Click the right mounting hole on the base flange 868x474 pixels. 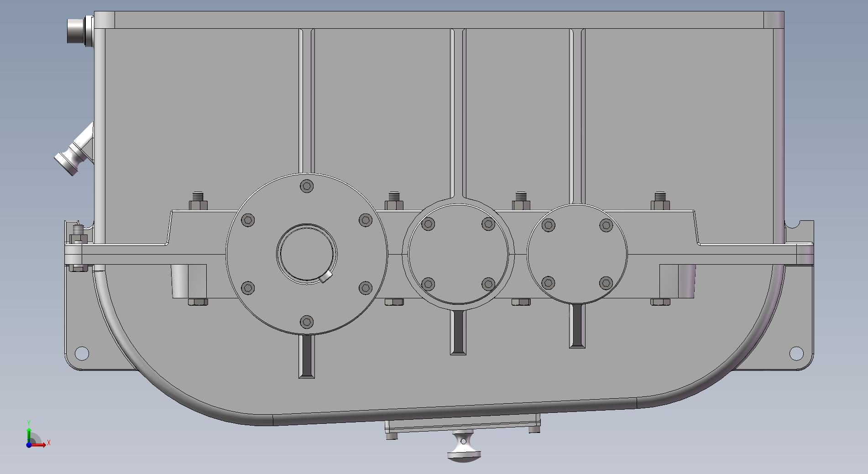(x=796, y=353)
